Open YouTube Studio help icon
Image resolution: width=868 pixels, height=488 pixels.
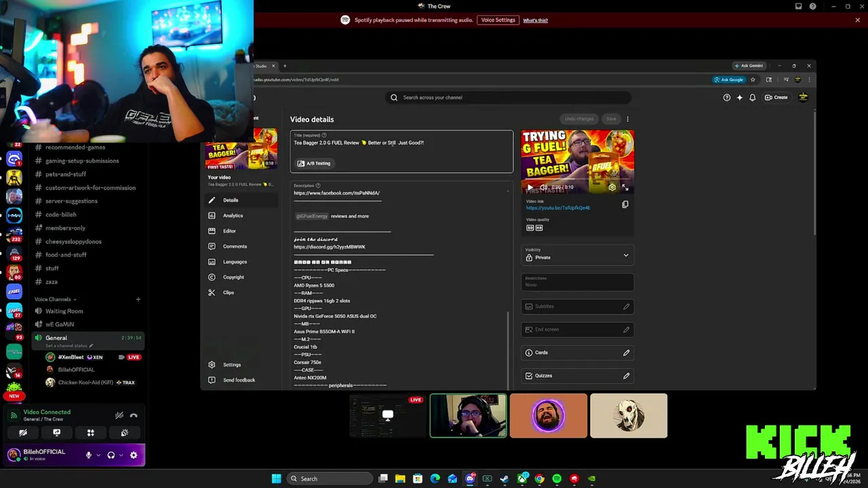click(x=727, y=98)
